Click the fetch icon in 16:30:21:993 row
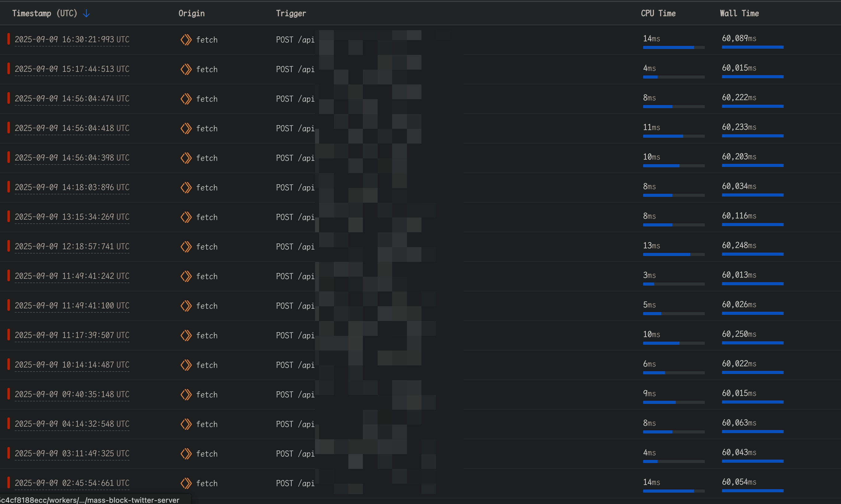The height and width of the screenshot is (504, 841). (x=186, y=40)
